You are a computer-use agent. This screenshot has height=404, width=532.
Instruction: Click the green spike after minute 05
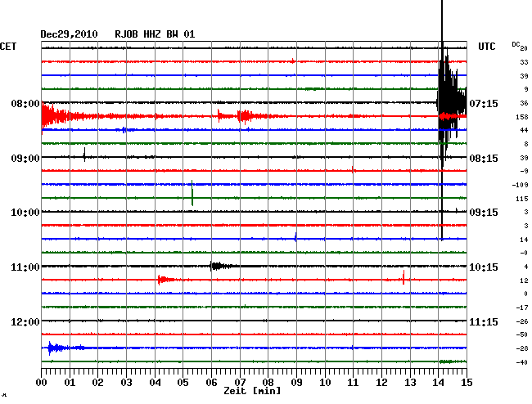192,193
